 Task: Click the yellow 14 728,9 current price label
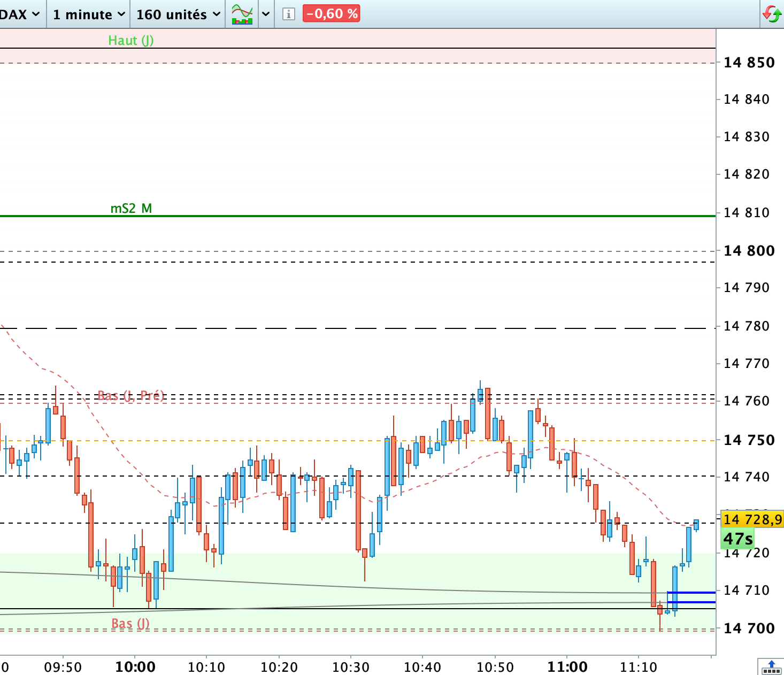point(752,519)
